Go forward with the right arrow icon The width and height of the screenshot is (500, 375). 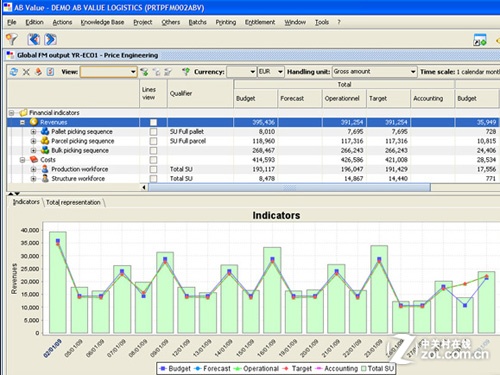50,39
